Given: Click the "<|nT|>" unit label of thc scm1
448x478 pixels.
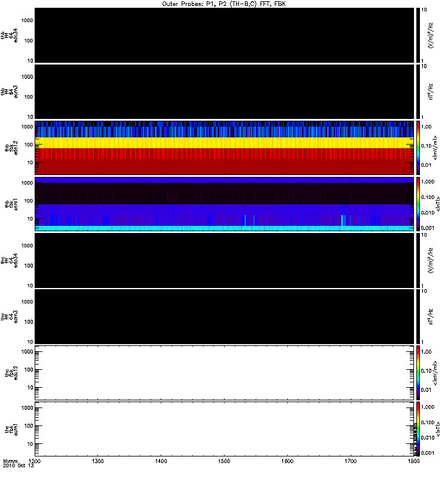Looking at the screenshot, I should pos(438,429).
